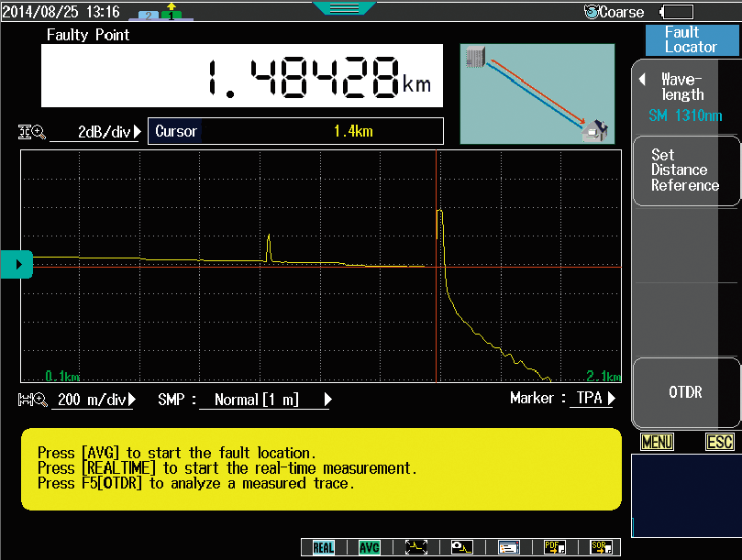Expand the teal pull-down tab at top
This screenshot has width=742, height=560.
[x=344, y=7]
